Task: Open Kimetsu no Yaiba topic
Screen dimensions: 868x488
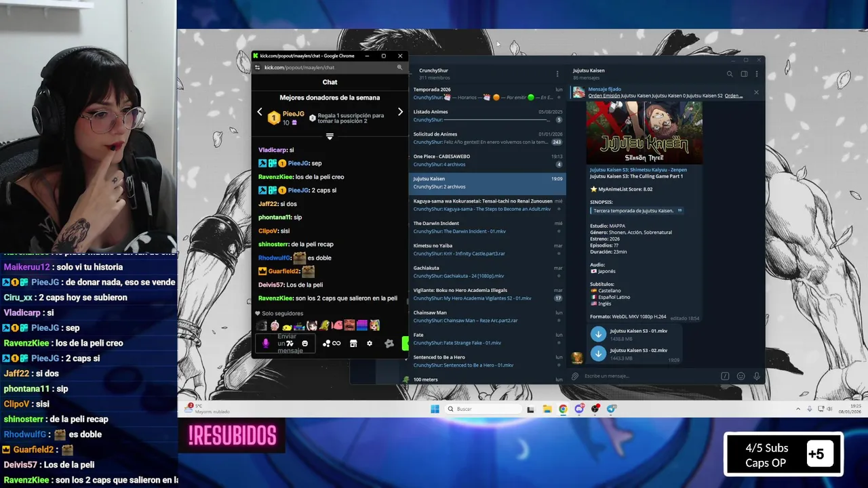Action: [488, 249]
